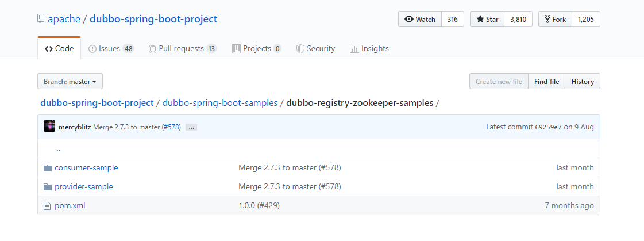The width and height of the screenshot is (644, 241).
Task: Click the Fork button
Action: click(555, 20)
